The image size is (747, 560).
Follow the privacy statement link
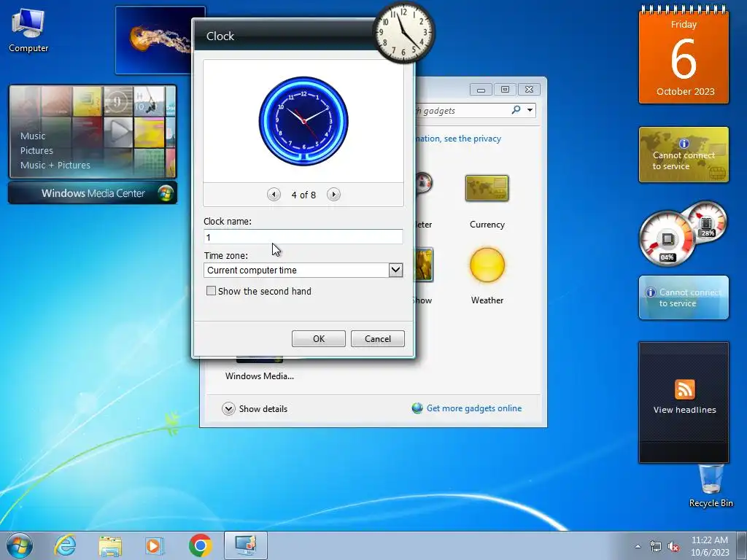[458, 139]
